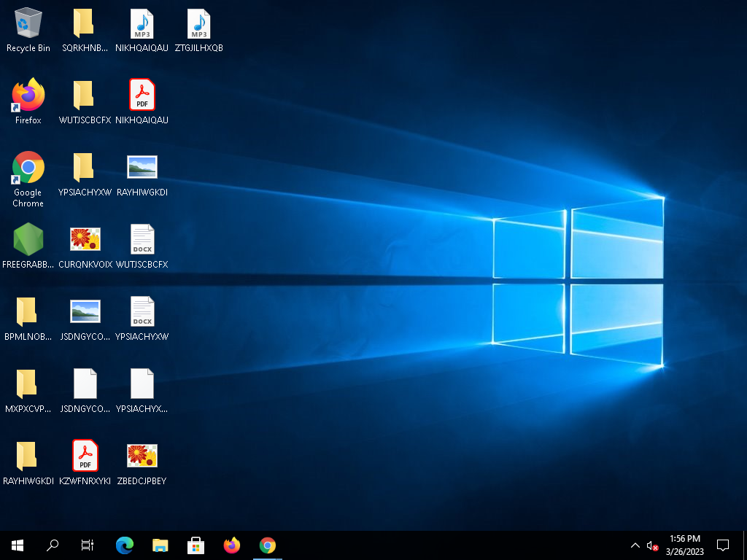Open taskbar Search magnifier
The image size is (747, 560).
53,545
